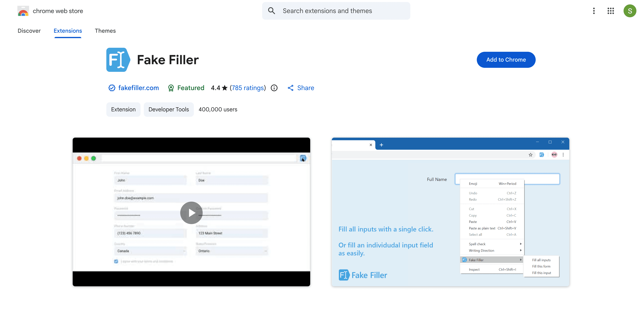
Task: Click the Add to Chrome button
Action: pos(506,60)
